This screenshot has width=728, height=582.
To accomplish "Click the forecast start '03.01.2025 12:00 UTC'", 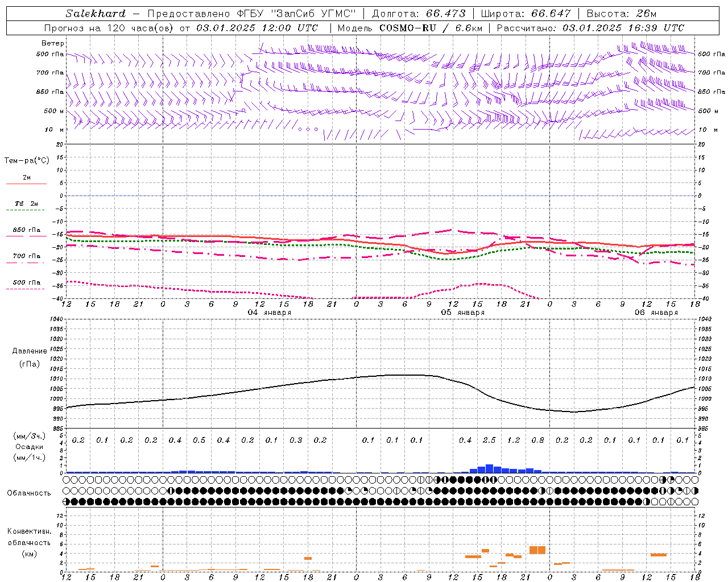I will point(257,28).
